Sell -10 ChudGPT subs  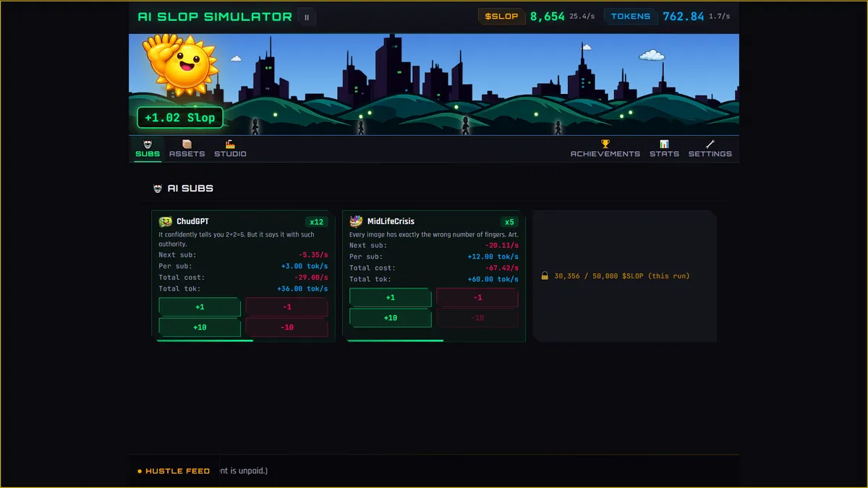(286, 327)
